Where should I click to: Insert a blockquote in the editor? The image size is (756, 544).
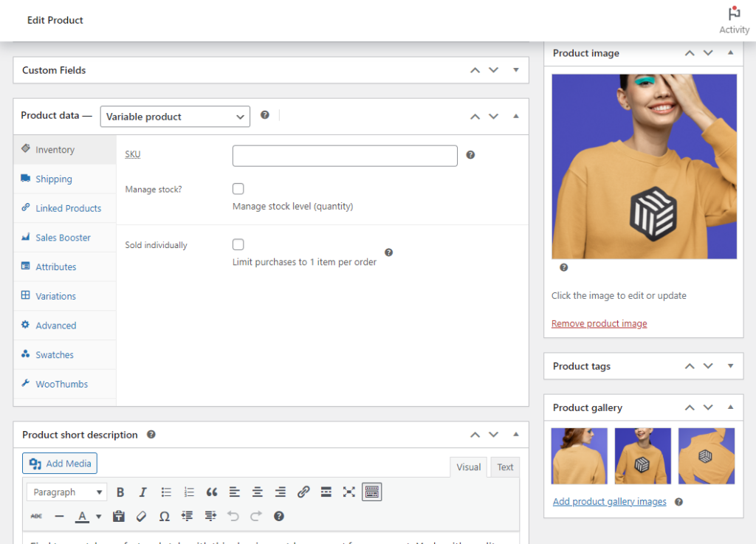click(212, 492)
